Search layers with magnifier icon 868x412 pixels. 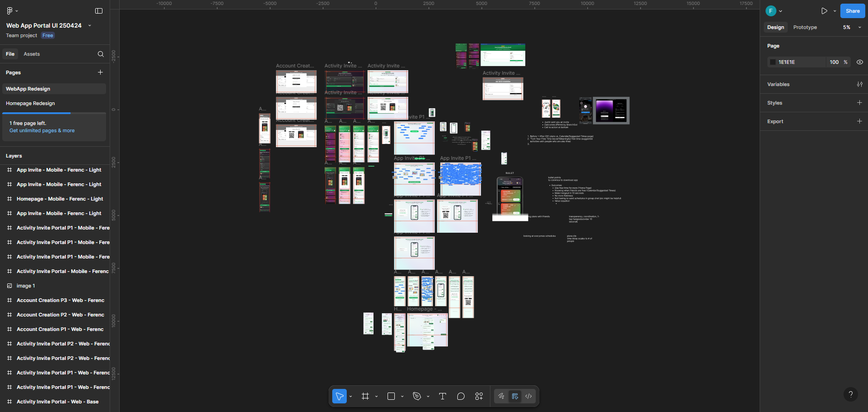[101, 54]
